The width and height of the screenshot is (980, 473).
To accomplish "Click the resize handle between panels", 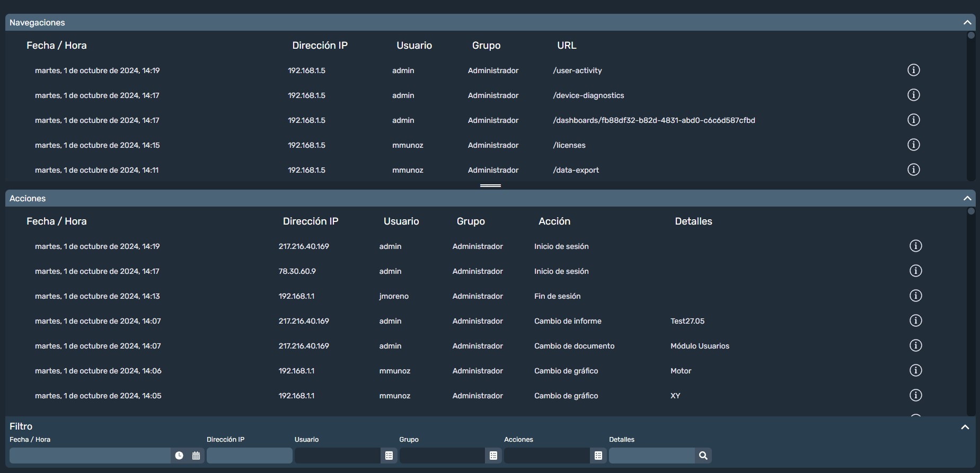I will (x=490, y=185).
